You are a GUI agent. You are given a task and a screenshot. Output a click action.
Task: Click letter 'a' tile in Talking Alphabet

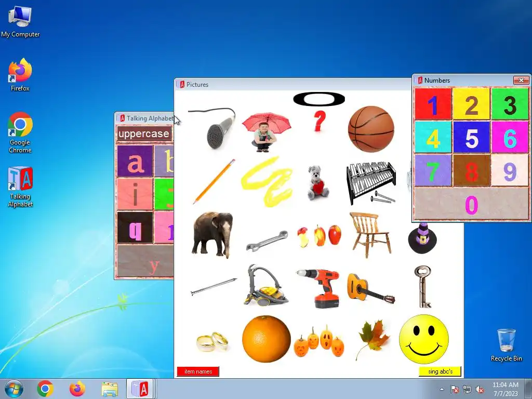[x=135, y=162]
